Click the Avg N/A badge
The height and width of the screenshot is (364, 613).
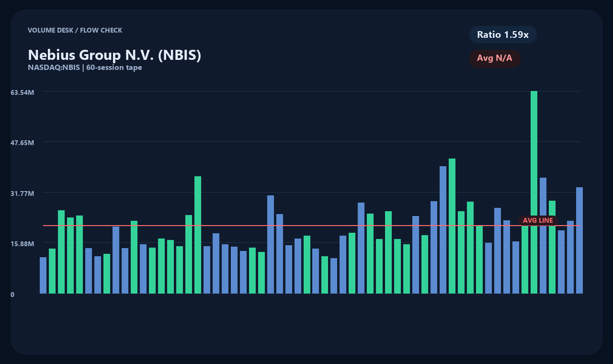click(x=495, y=58)
